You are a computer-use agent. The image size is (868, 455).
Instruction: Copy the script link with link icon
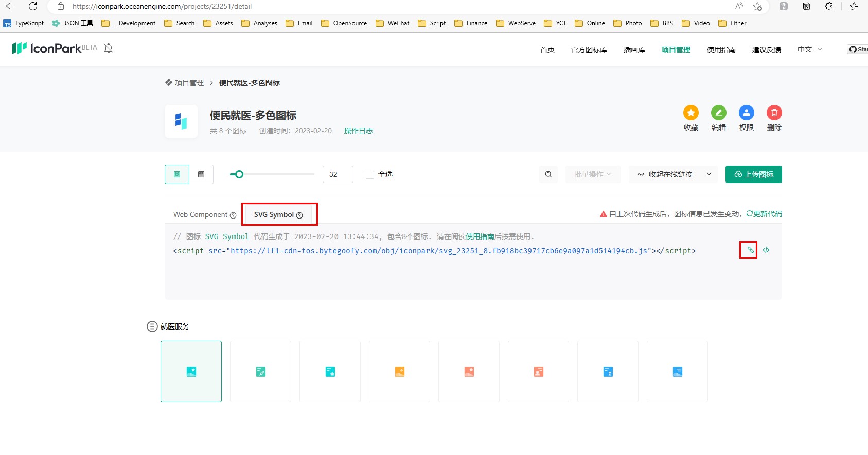pos(751,250)
